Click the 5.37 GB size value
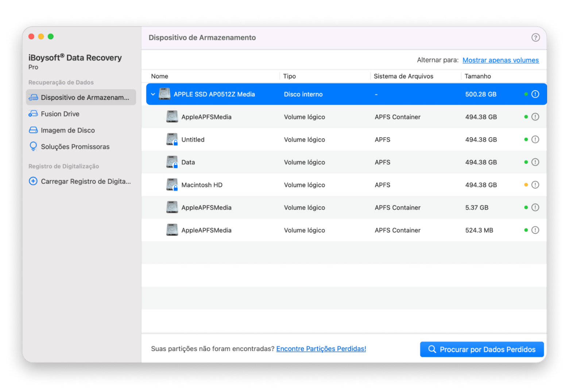This screenshot has width=569, height=392. [477, 208]
